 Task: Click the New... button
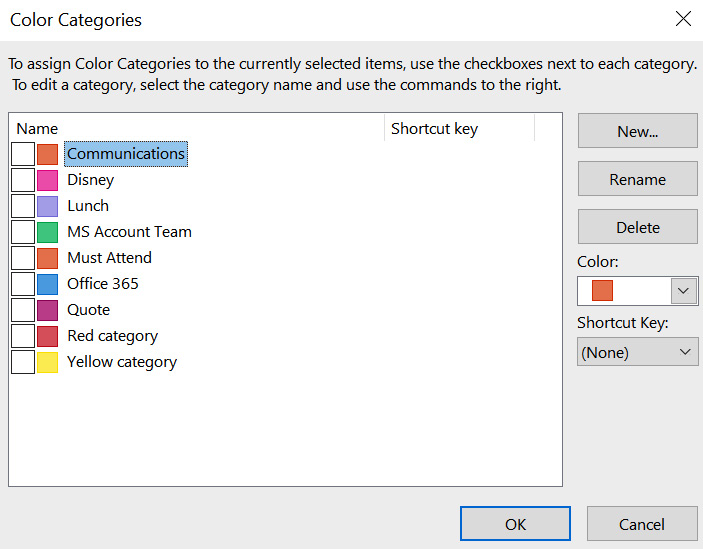click(x=638, y=131)
